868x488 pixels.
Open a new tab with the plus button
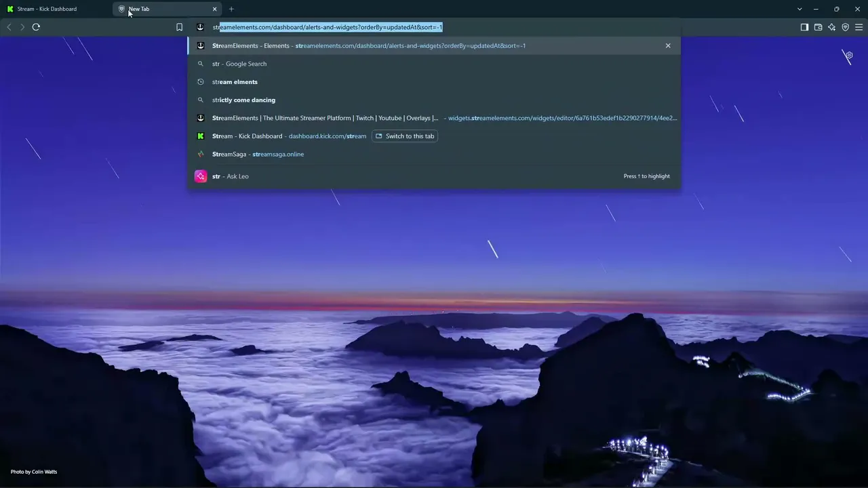[231, 9]
